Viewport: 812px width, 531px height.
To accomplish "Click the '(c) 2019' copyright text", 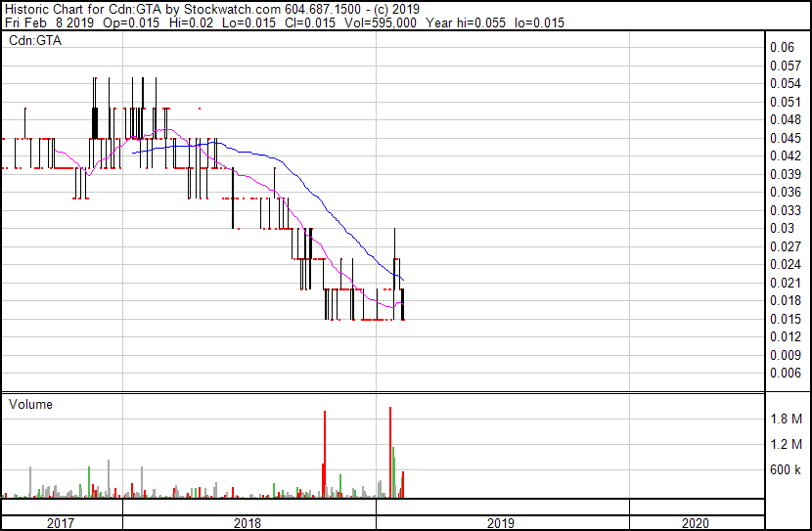I will click(x=395, y=9).
